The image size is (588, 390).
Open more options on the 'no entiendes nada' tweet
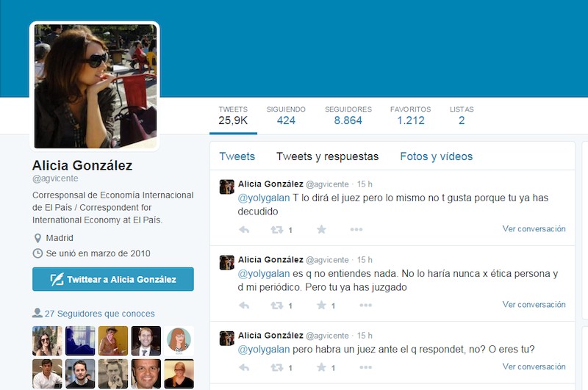pos(365,306)
